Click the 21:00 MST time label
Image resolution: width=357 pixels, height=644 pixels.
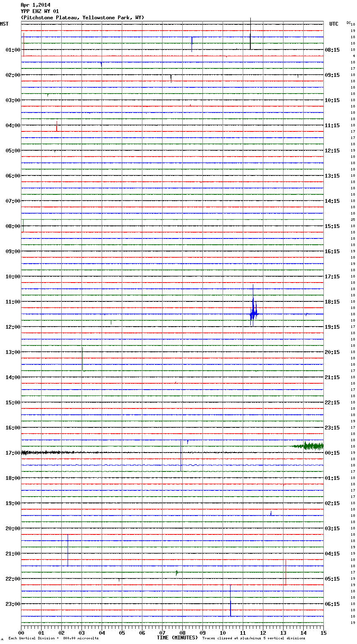coord(13,553)
